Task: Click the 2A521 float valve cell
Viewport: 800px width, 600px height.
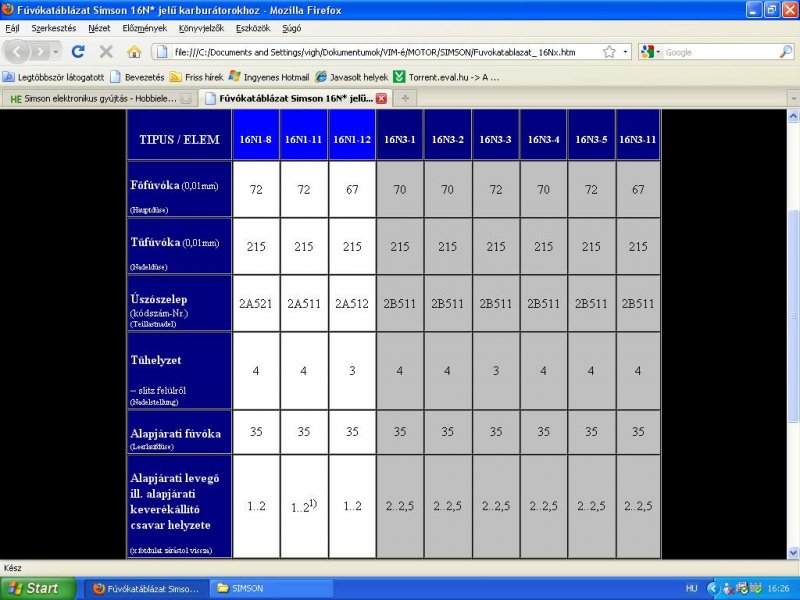Action: [x=256, y=304]
